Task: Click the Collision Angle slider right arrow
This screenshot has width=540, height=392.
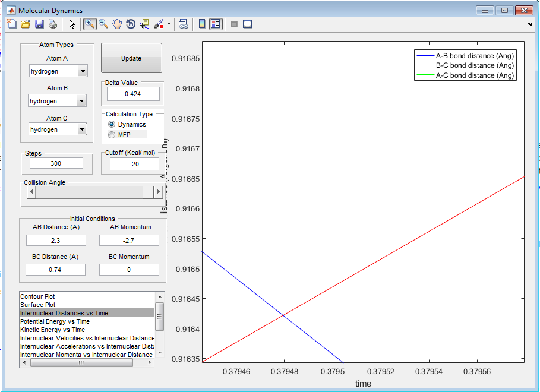Action: (158, 192)
